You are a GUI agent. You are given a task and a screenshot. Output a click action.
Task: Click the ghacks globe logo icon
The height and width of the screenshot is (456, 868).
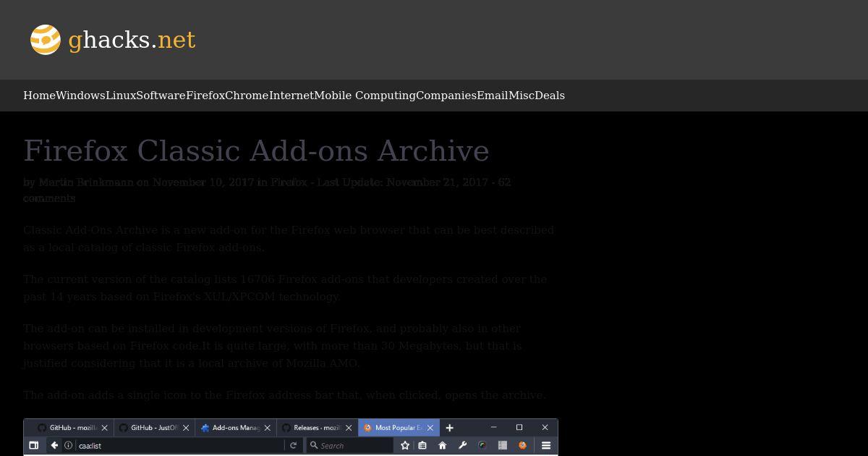pyautogui.click(x=45, y=40)
